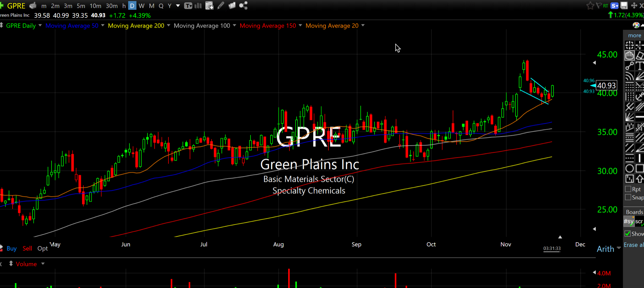The image size is (644, 288).
Task: Click the Buy link
Action: (12, 248)
